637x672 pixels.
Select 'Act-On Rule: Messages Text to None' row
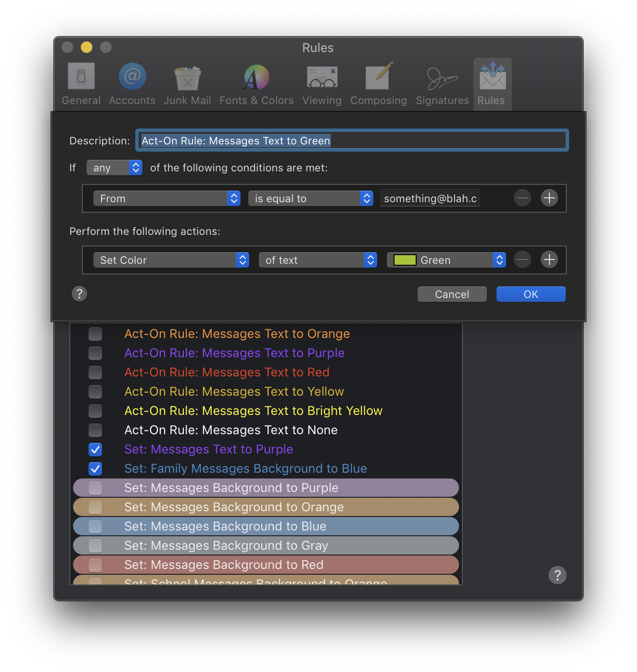coord(266,430)
